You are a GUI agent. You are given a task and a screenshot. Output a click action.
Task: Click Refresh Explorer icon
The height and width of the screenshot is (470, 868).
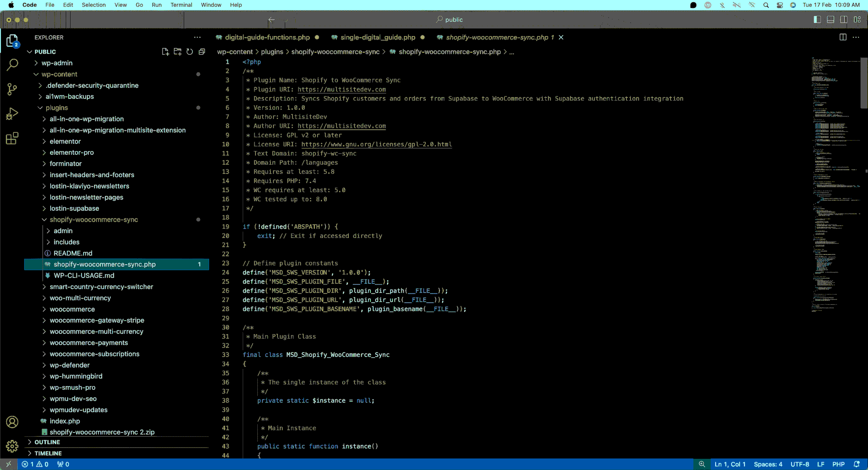190,52
